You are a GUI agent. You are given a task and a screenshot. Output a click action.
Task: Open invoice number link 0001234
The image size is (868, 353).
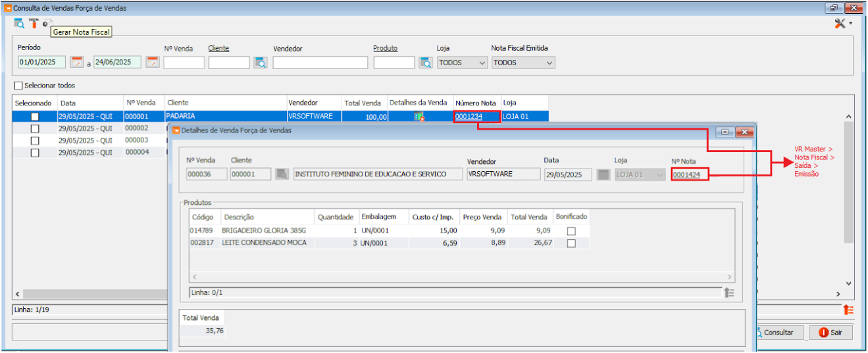468,117
